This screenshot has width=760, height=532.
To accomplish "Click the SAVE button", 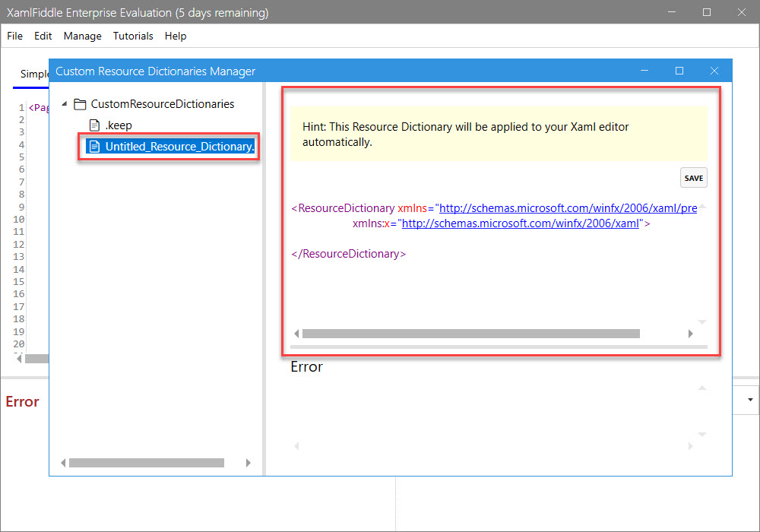I will [694, 178].
